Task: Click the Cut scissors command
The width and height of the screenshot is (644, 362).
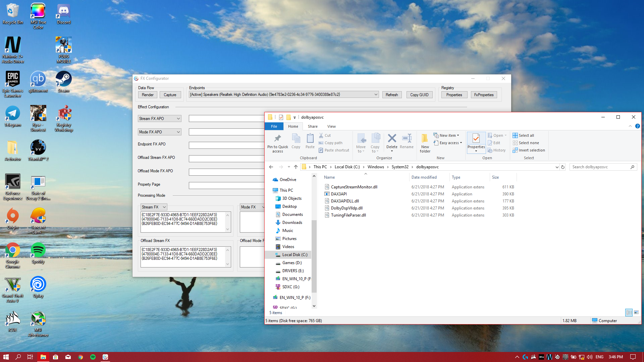Action: click(325, 135)
